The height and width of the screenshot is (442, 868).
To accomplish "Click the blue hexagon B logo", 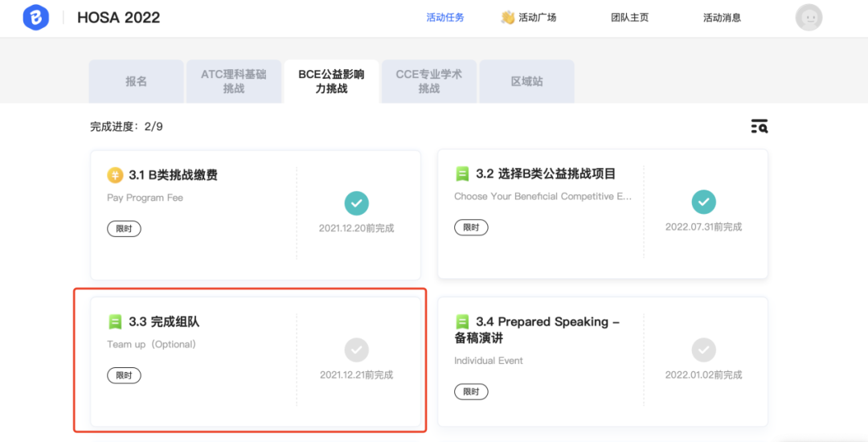I will point(36,17).
